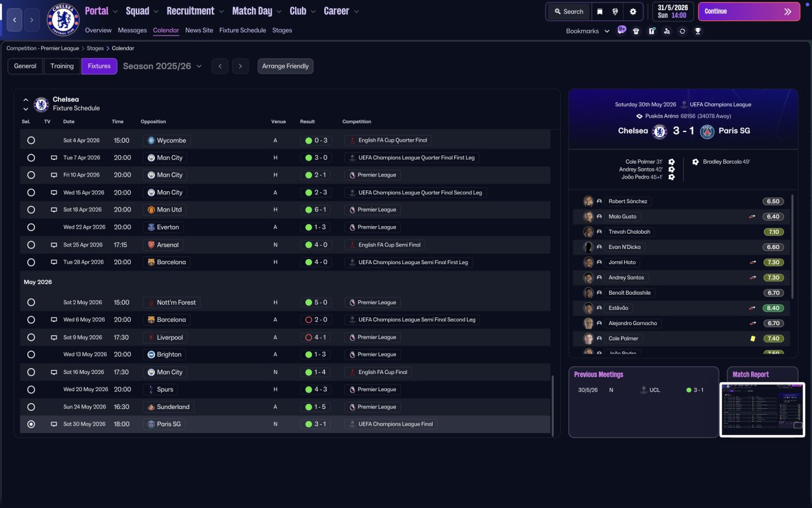This screenshot has width=812, height=508.
Task: Select the Nott'm Forest fixture radio button
Action: pyautogui.click(x=31, y=302)
